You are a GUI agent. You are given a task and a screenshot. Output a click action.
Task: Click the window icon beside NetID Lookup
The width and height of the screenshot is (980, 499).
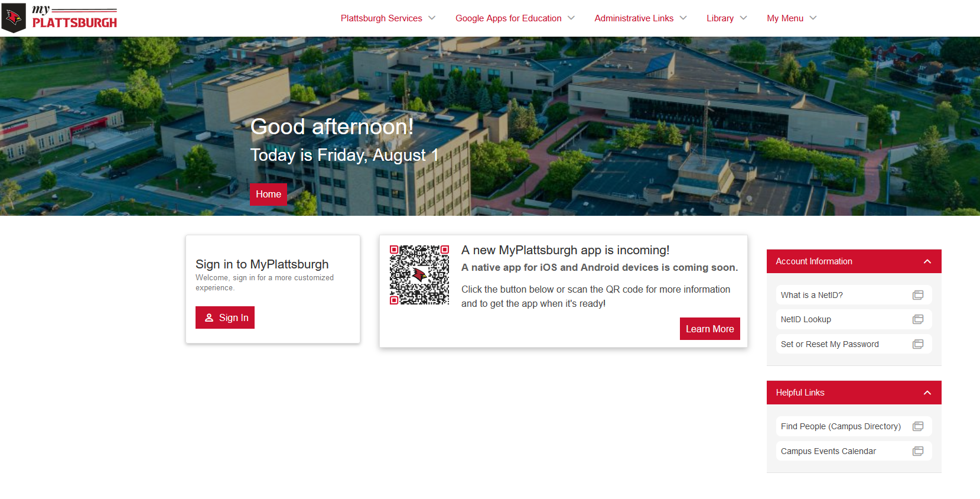coord(918,319)
